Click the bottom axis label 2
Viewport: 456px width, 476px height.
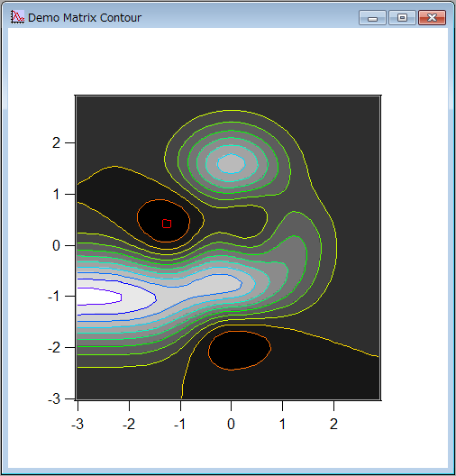click(333, 424)
